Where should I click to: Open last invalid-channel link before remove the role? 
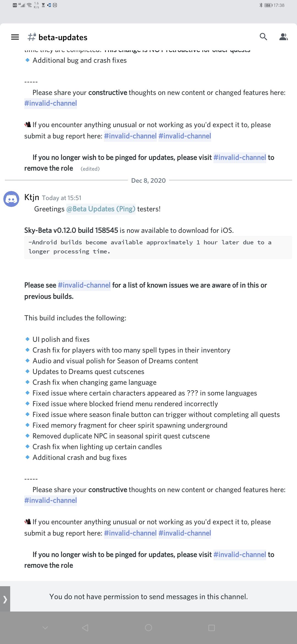(x=240, y=555)
